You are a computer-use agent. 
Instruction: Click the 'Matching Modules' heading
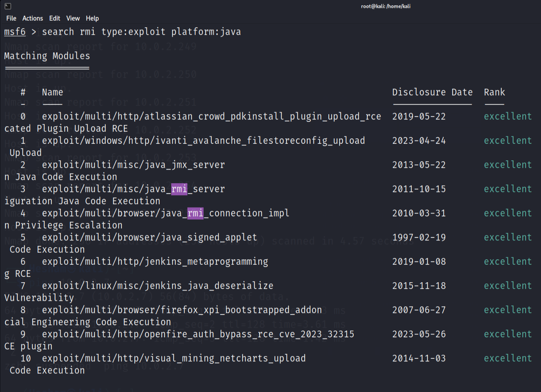click(x=47, y=56)
